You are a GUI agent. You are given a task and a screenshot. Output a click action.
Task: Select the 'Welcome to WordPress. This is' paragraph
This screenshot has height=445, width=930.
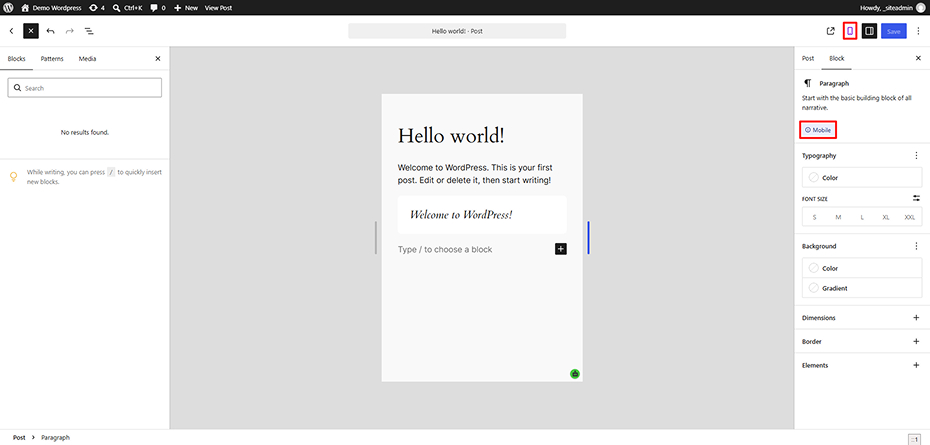[476, 174]
